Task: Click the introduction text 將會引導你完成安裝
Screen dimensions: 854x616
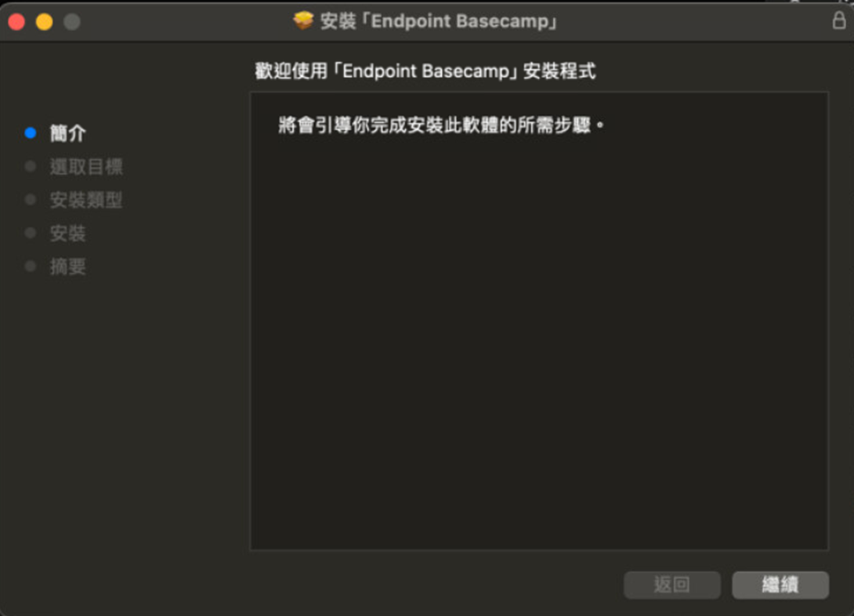Action: pos(442,125)
